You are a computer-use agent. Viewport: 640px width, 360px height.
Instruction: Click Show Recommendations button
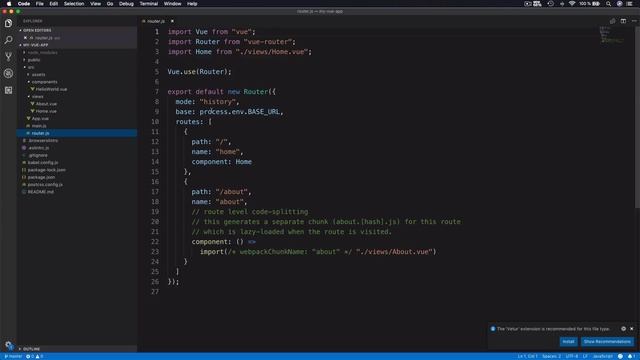coord(607,342)
